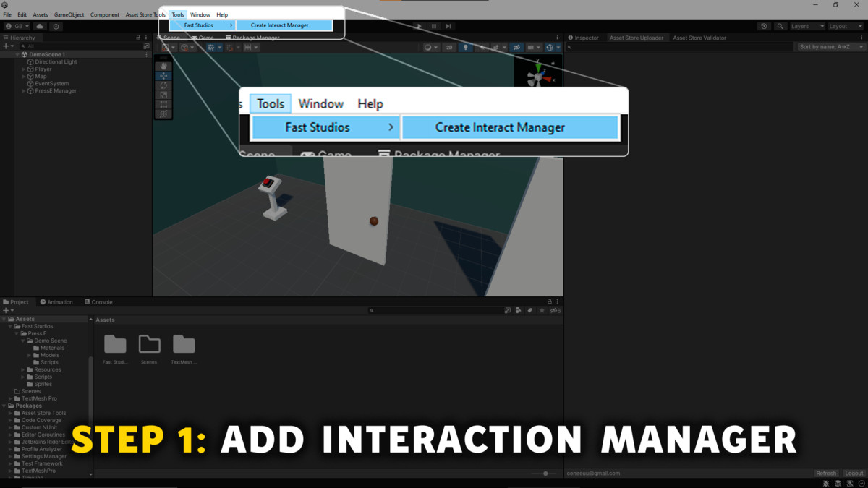Open the Project panel three-dot menu
This screenshot has height=488, width=868.
557,302
